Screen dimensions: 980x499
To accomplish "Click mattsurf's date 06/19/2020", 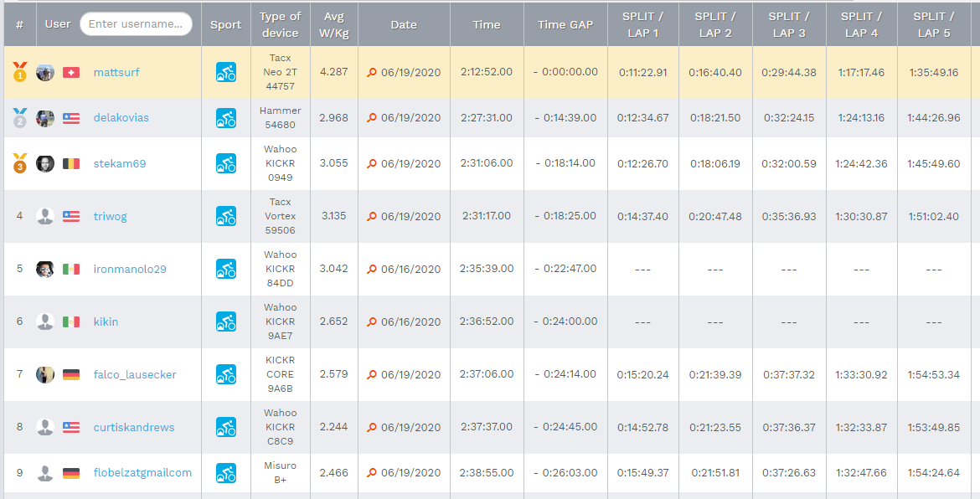I will (410, 73).
